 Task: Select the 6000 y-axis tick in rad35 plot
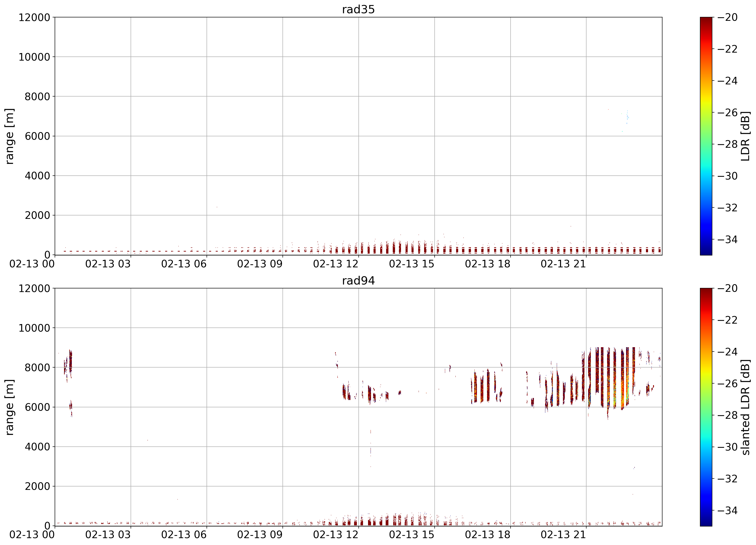37,136
